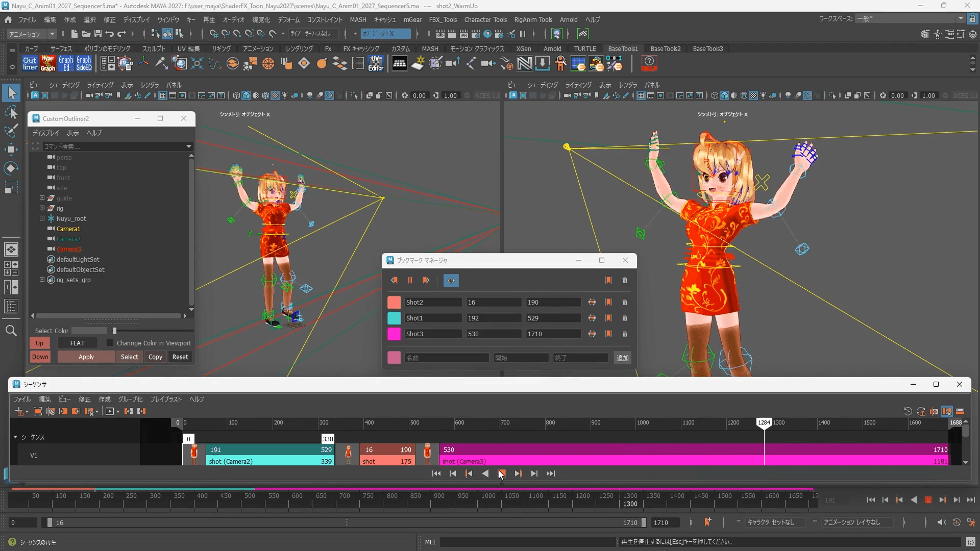Save the scene from status line

98,34
